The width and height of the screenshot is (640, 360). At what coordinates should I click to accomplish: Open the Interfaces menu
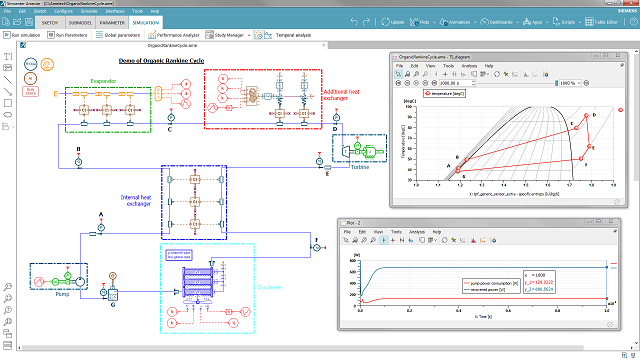click(x=115, y=11)
